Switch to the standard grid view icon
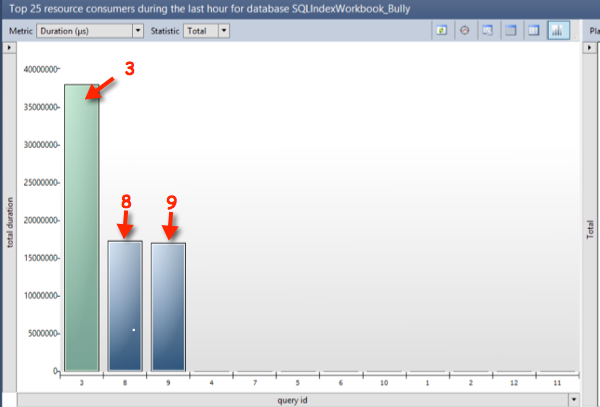The height and width of the screenshot is (407, 600). point(533,30)
